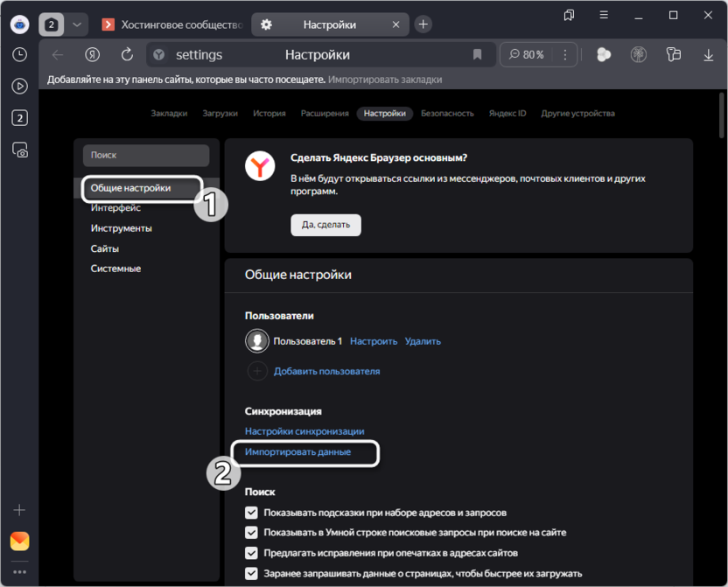
Task: Click site protect icon in address bar
Action: (x=158, y=55)
